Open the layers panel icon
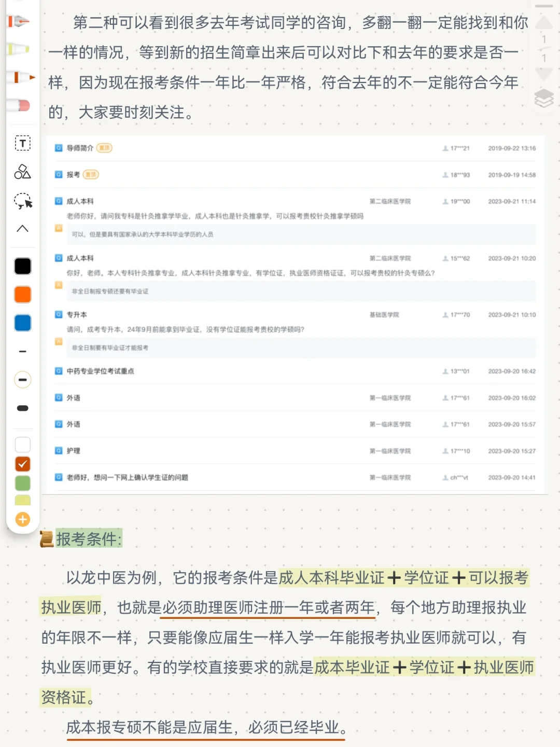The image size is (560, 747). [544, 99]
